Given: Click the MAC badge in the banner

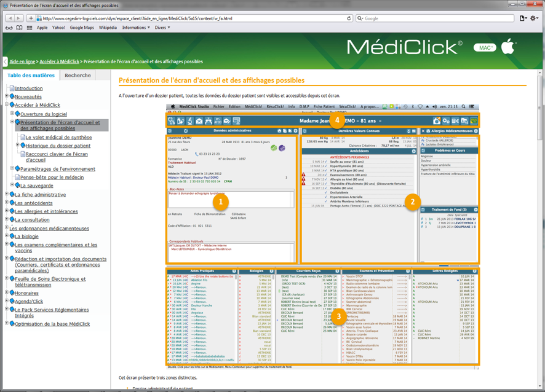Looking at the screenshot, I should click(x=485, y=47).
